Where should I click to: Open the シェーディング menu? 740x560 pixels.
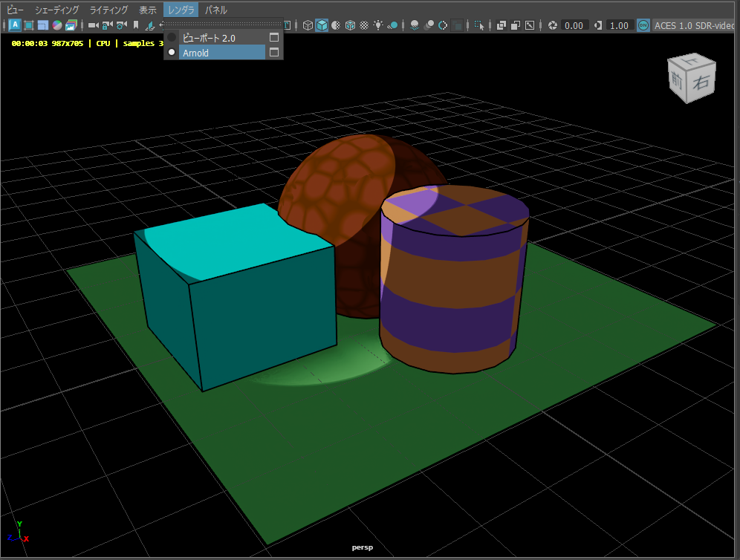56,10
